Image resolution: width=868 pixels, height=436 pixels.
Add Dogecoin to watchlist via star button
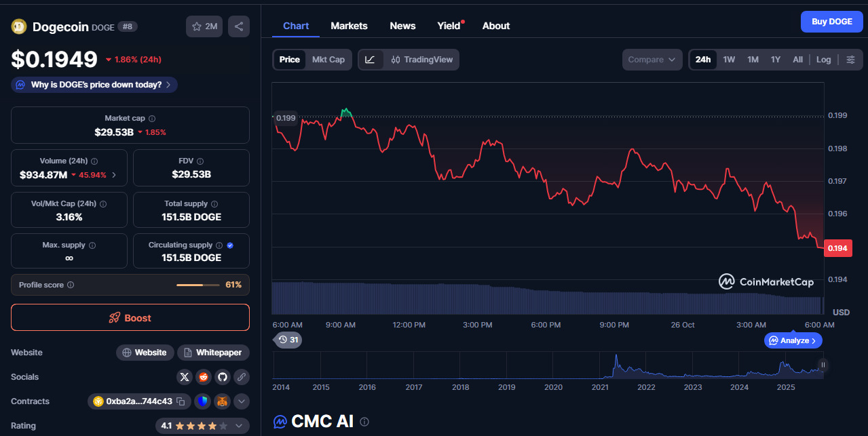click(204, 26)
